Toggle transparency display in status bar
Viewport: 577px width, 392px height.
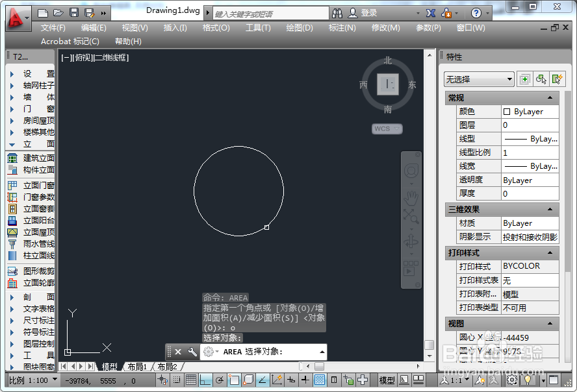[320, 380]
